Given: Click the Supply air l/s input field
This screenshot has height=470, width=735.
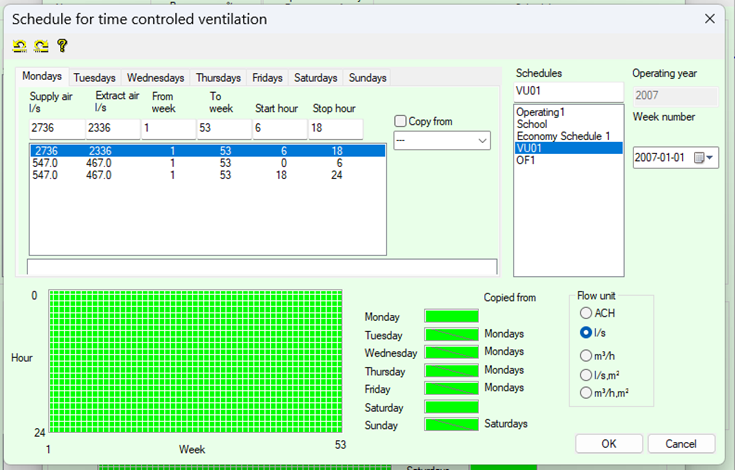Looking at the screenshot, I should pos(56,128).
